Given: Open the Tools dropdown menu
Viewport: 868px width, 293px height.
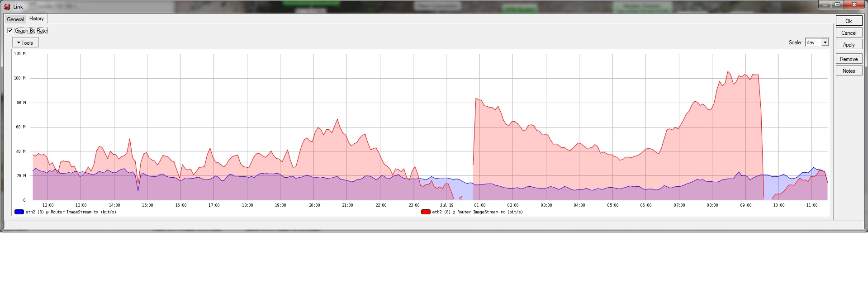Looking at the screenshot, I should [x=25, y=43].
